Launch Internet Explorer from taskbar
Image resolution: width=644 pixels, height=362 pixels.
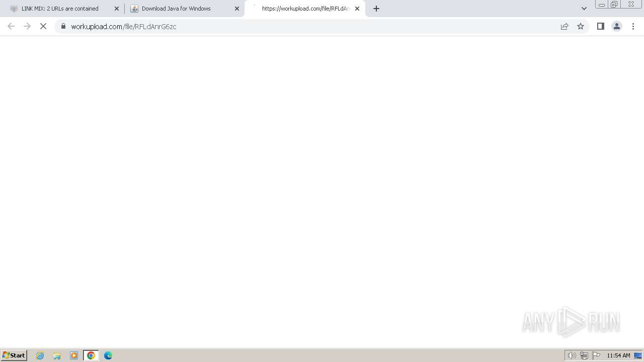(x=40, y=355)
